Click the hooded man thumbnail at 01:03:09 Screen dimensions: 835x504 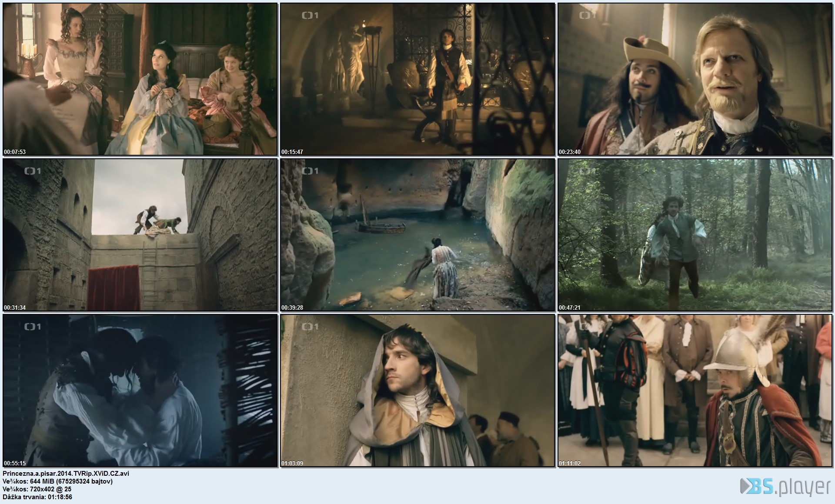click(x=417, y=391)
